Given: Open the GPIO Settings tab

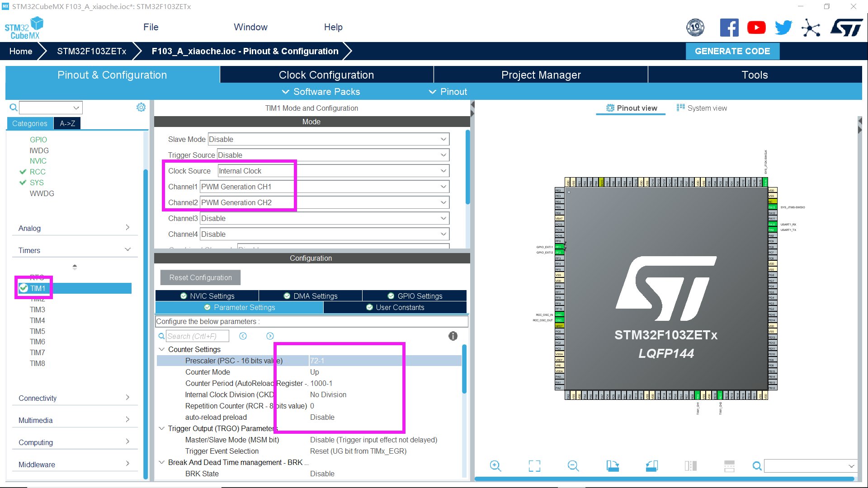Looking at the screenshot, I should [415, 296].
